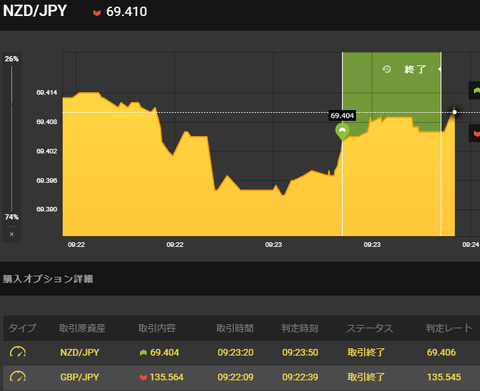Click the 74% sentiment label
This screenshot has width=480, height=391.
12,217
